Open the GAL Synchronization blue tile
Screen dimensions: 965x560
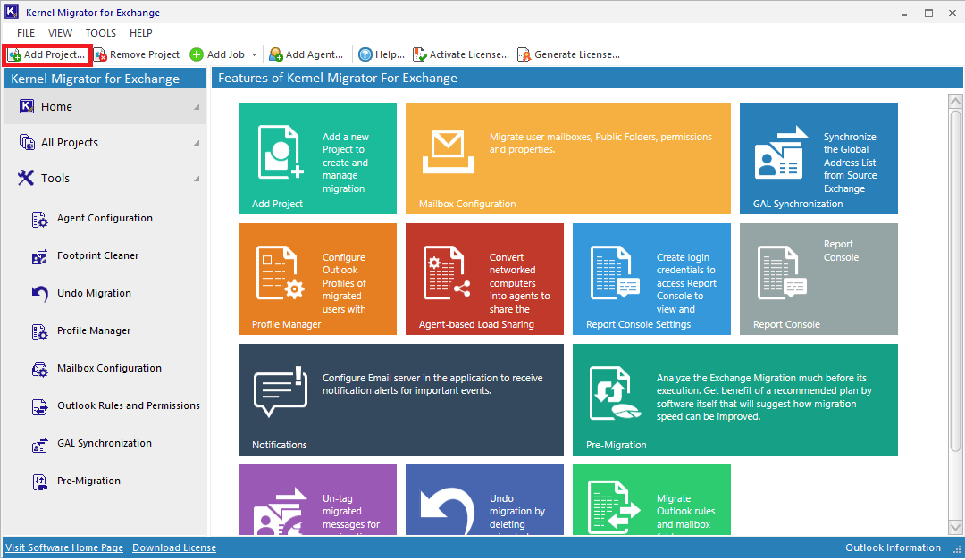[x=818, y=158]
